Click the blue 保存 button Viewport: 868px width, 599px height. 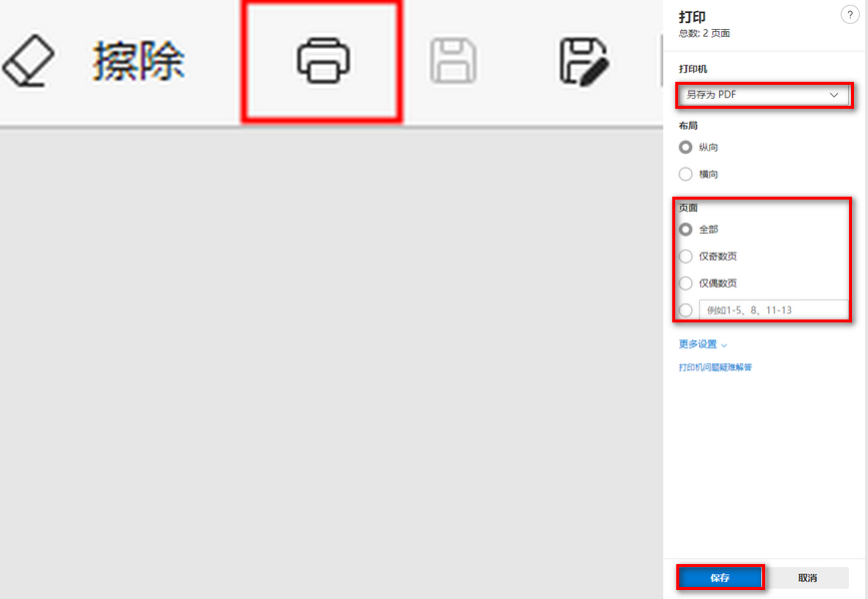pyautogui.click(x=720, y=577)
